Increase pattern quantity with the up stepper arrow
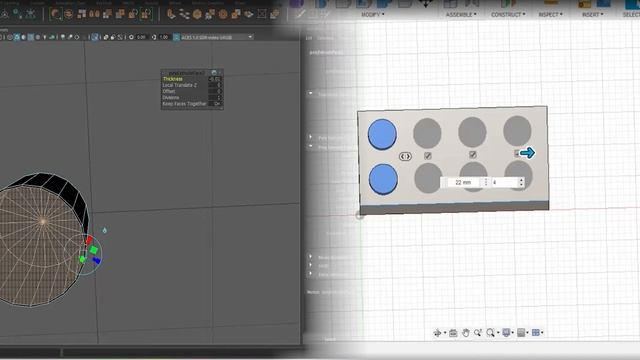This screenshot has height=360, width=640. [521, 180]
